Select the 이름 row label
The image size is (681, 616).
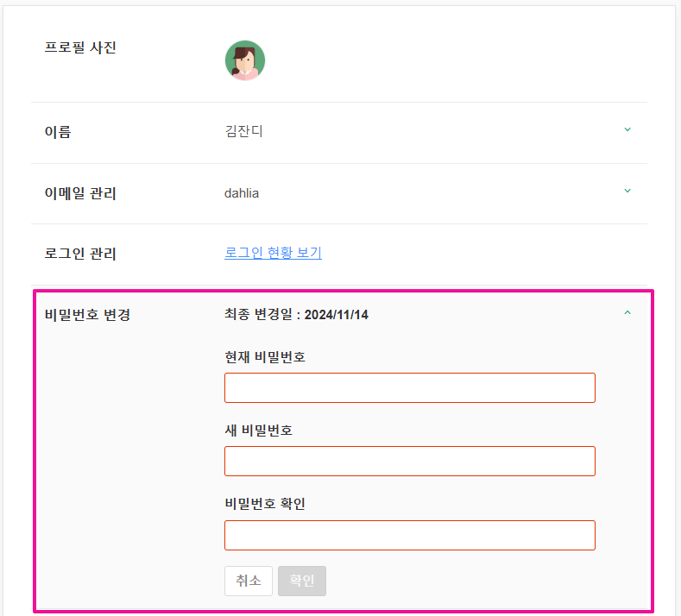58,132
